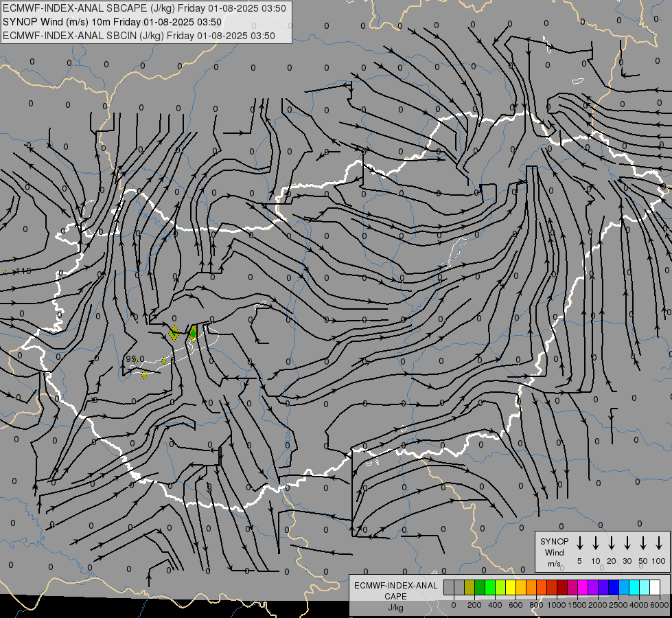Click the 10 label under wind arrow
The width and height of the screenshot is (672, 618).
596,561
